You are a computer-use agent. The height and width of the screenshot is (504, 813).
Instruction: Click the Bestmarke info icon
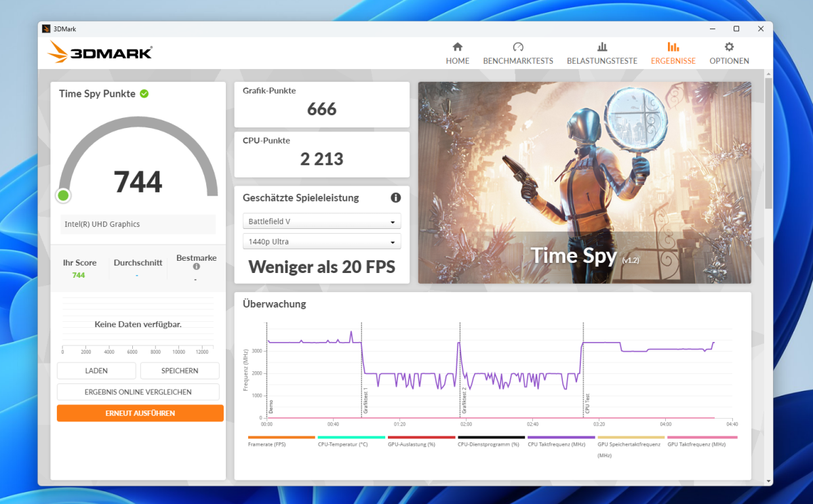pos(197,267)
